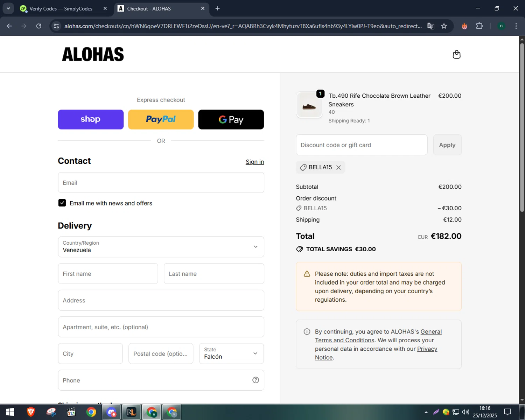Open a new browser tab

(217, 8)
